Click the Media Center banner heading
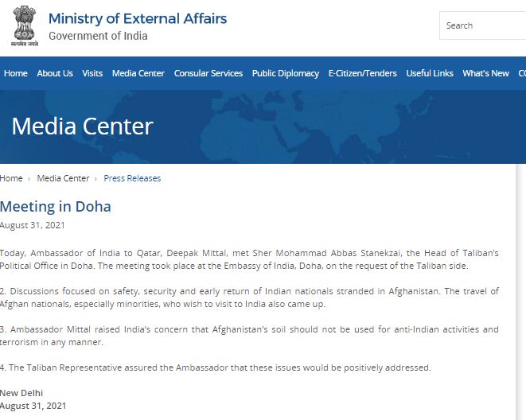The image size is (526, 420). 83,126
